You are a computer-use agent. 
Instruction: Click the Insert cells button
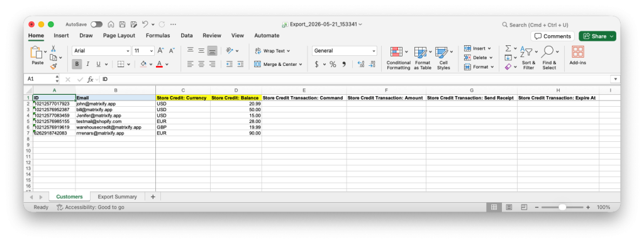click(477, 48)
